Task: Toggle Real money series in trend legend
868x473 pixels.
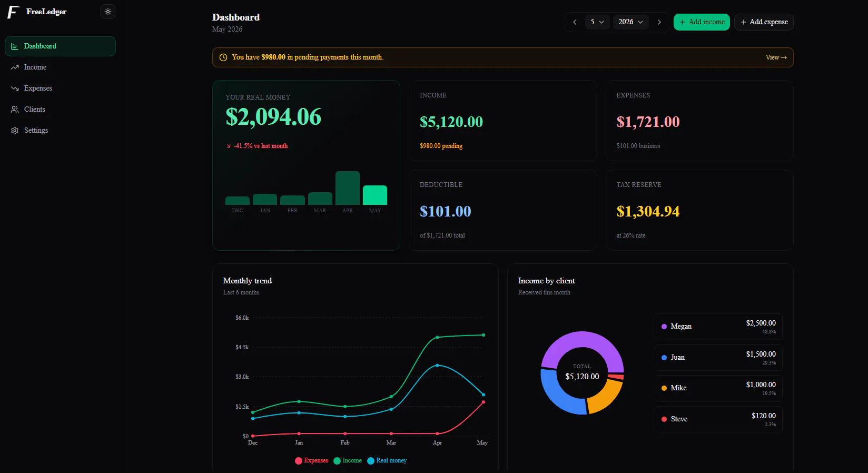Action: coord(387,461)
